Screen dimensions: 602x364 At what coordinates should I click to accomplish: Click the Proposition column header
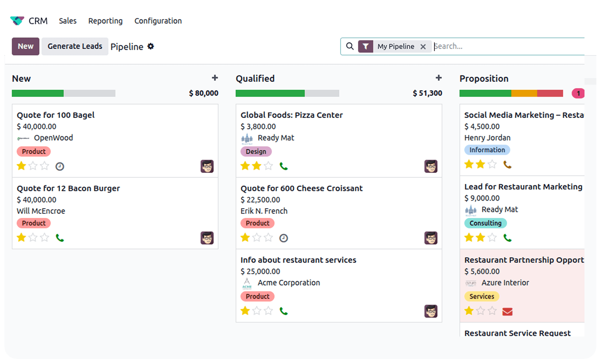coord(484,79)
